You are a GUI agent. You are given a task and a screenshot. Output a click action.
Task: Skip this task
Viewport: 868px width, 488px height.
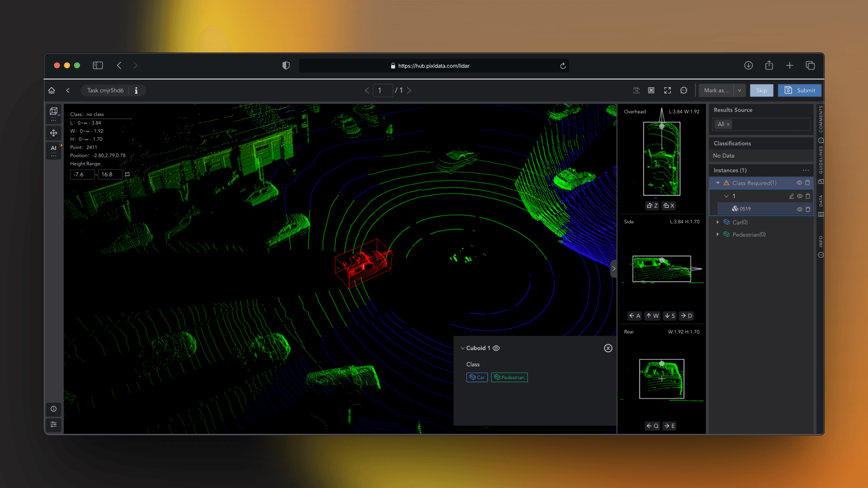pyautogui.click(x=761, y=90)
